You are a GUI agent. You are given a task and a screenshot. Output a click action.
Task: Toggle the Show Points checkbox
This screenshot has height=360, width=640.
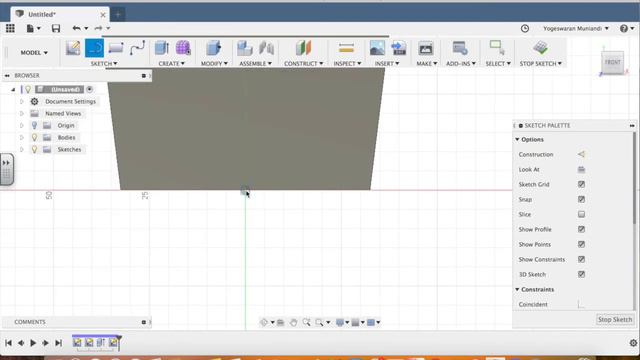tap(581, 244)
